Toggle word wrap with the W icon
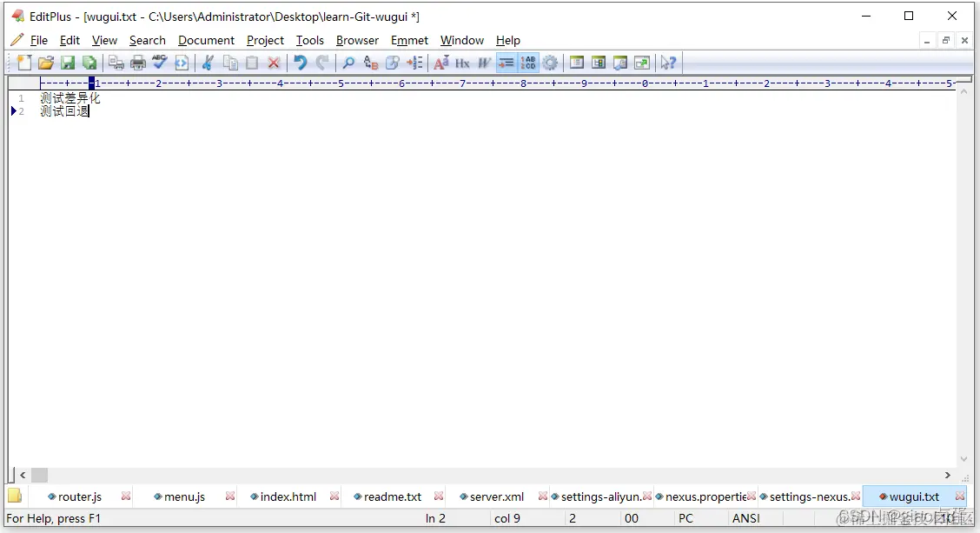 [x=485, y=63]
